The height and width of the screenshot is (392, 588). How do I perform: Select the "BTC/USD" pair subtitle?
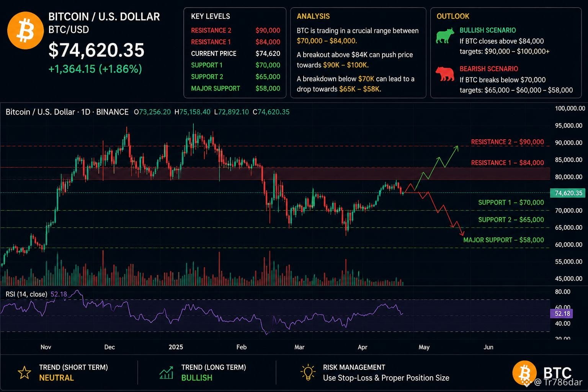click(69, 29)
